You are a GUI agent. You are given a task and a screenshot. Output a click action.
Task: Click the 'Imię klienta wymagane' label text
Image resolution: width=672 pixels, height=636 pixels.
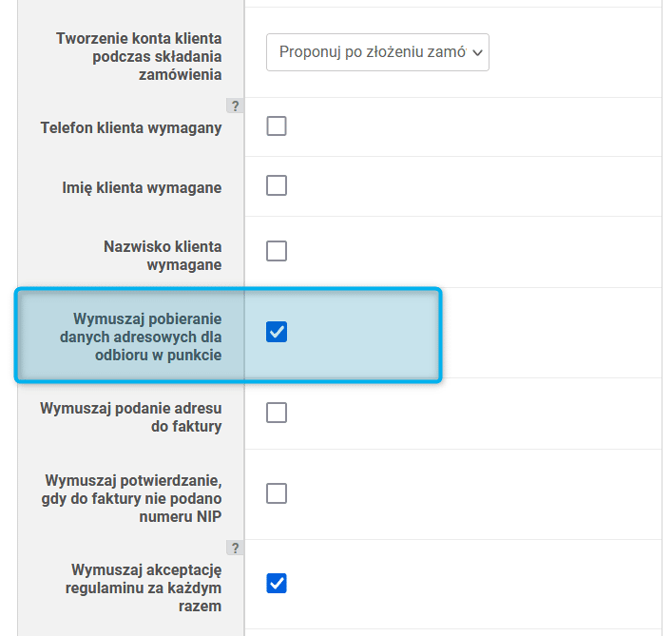(142, 187)
